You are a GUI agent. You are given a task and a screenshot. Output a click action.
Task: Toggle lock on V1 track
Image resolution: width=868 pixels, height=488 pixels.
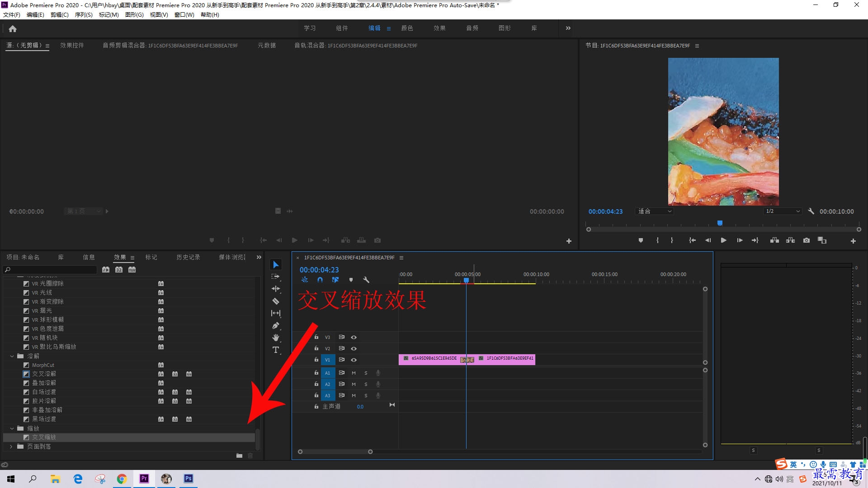coord(316,360)
